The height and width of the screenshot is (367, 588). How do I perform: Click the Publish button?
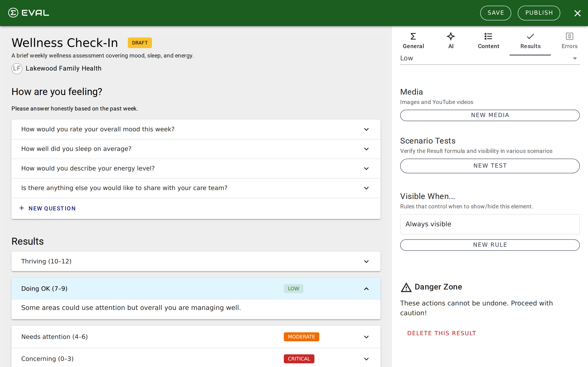[539, 13]
